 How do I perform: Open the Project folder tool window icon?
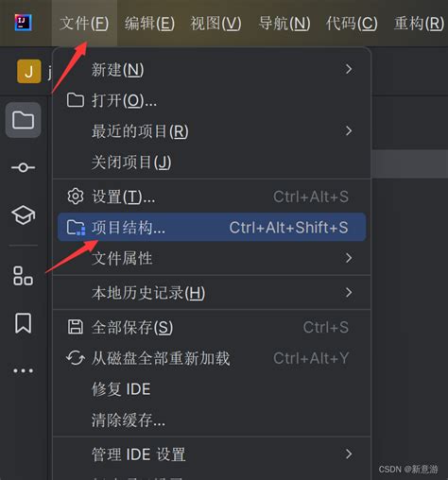[23, 120]
